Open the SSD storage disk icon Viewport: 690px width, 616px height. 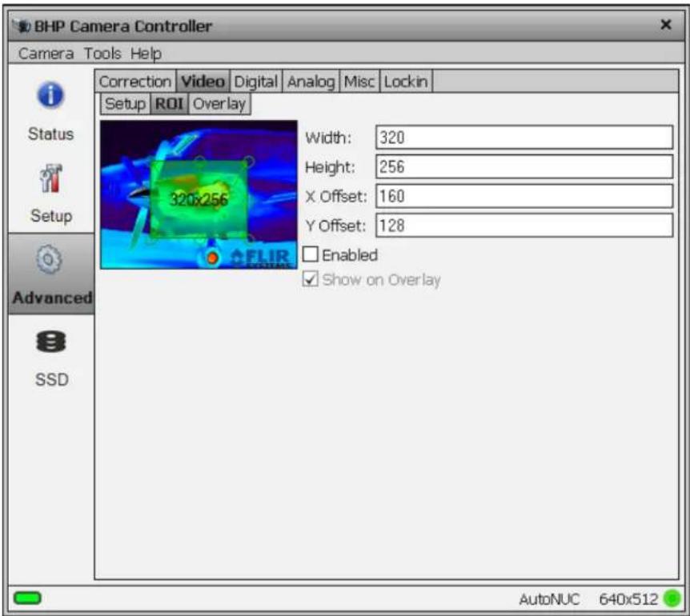click(51, 342)
